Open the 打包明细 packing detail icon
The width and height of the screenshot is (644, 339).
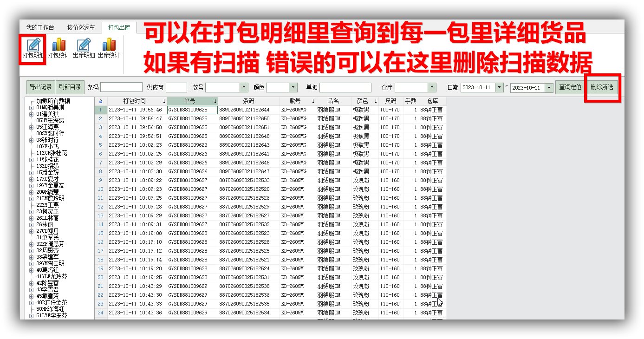pyautogui.click(x=33, y=48)
